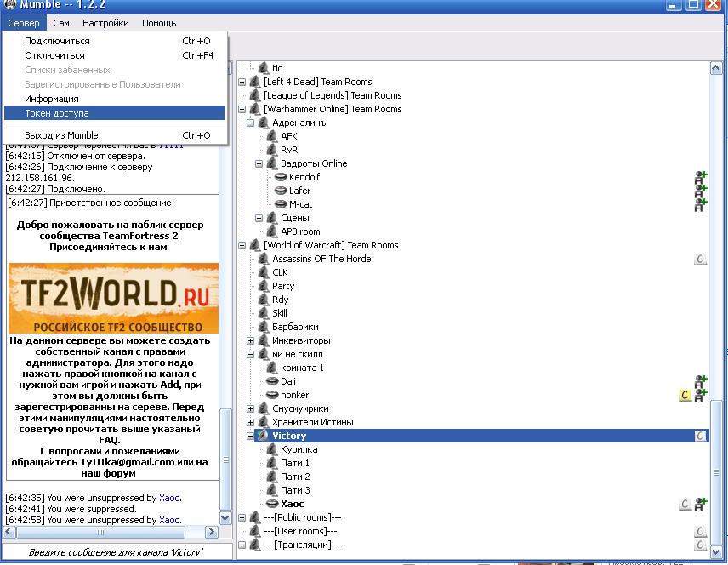Click the lips icon beside user M-cat
This screenshot has width=728, height=565.
pos(281,204)
